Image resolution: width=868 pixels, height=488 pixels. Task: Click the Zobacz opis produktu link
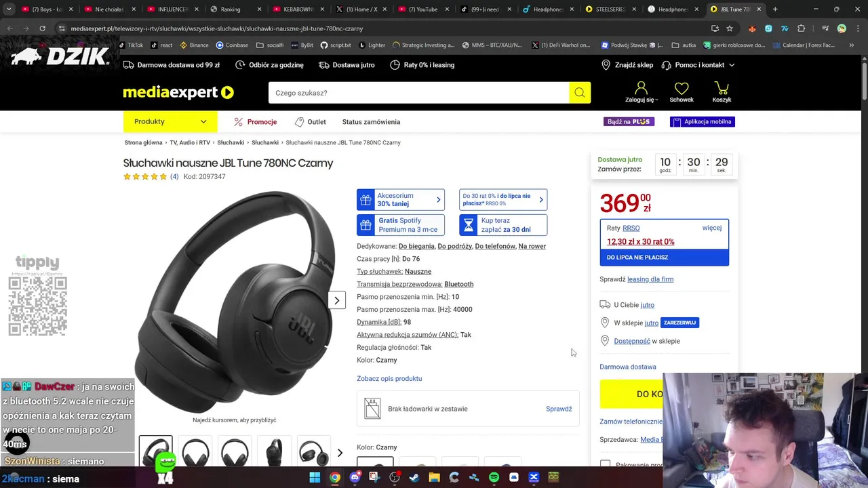[x=389, y=378]
